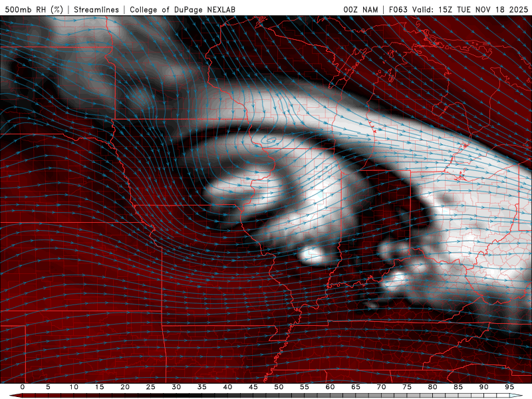
Task: Click the 'Streamlines' header label
Action: (x=96, y=9)
